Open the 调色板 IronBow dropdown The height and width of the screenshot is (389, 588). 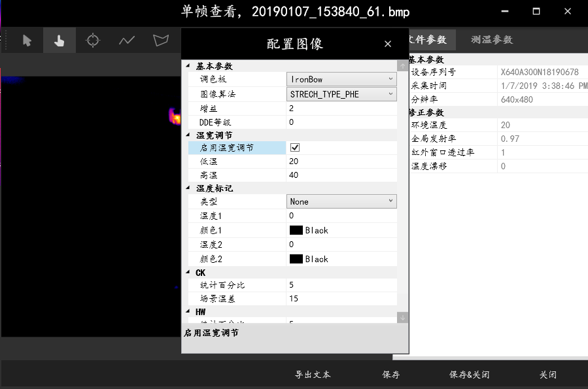pyautogui.click(x=341, y=80)
